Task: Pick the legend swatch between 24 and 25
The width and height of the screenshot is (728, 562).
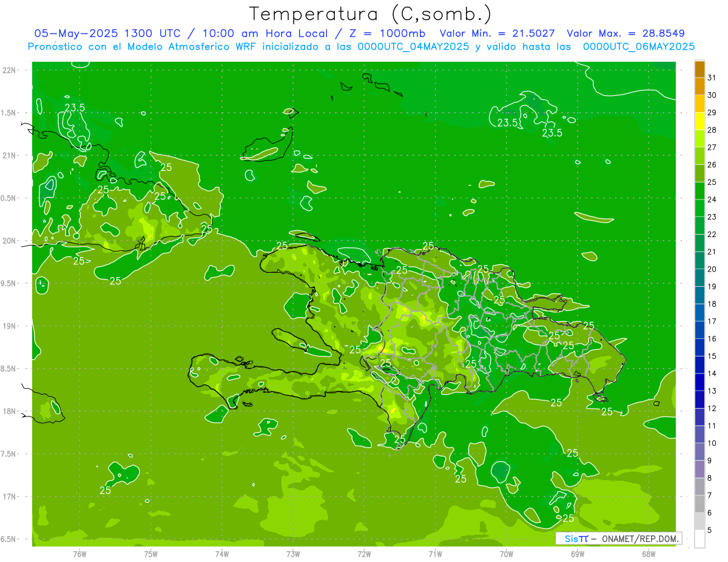Action: pos(699,191)
